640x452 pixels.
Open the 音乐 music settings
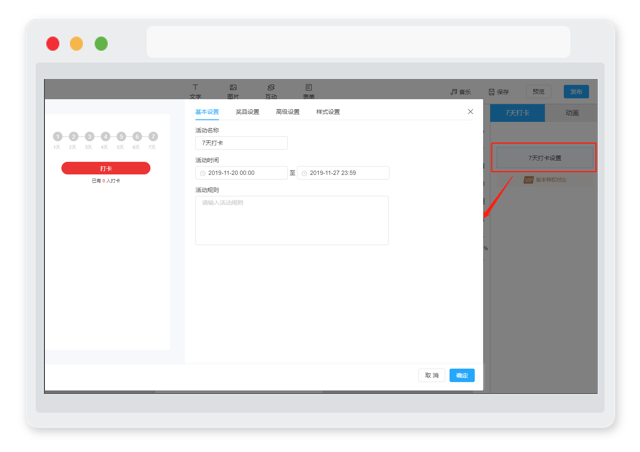tap(460, 92)
